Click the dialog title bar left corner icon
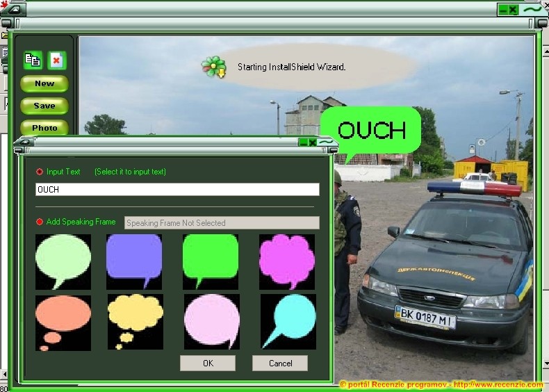Viewport: 549px width, 392px height. click(25, 142)
